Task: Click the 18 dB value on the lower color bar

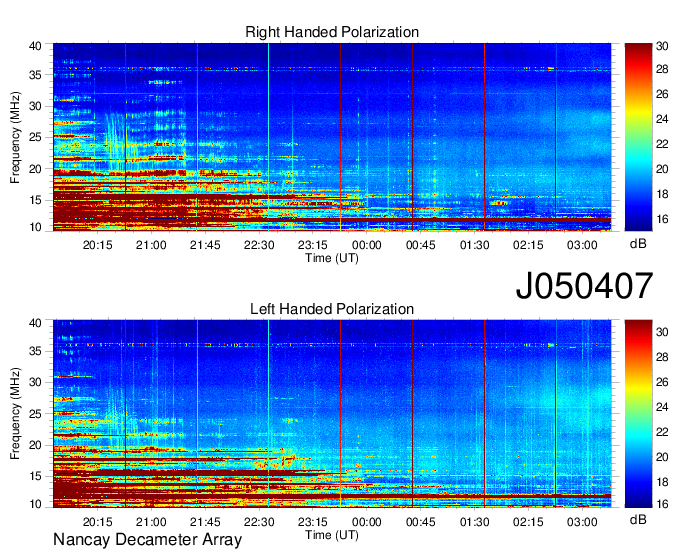Action: point(662,482)
